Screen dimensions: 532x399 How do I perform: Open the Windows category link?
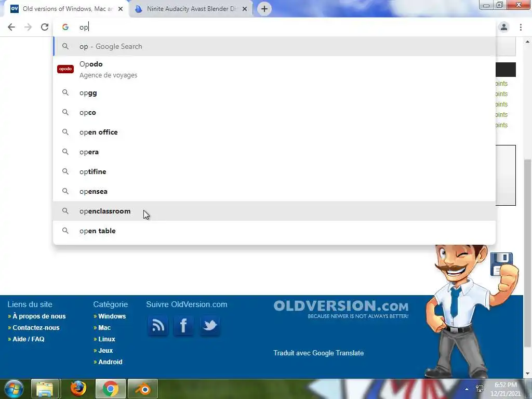(112, 316)
